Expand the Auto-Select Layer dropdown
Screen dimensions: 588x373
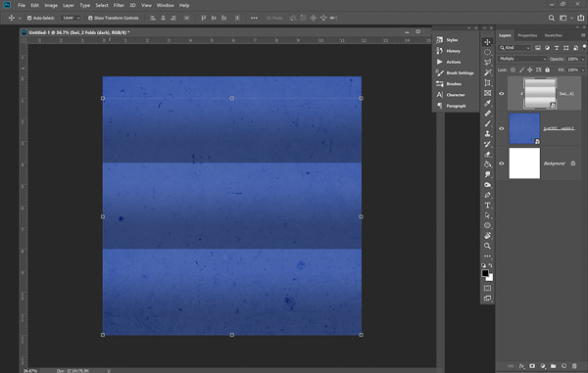(71, 18)
